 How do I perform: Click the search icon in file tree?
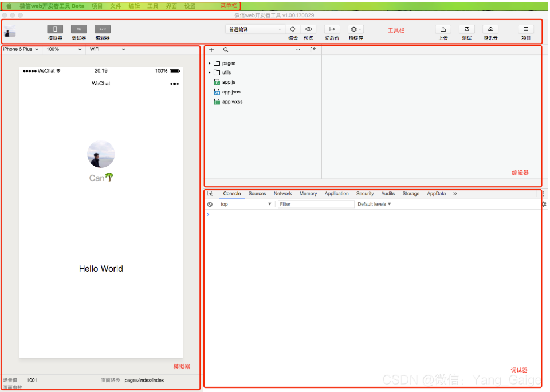[x=226, y=50]
